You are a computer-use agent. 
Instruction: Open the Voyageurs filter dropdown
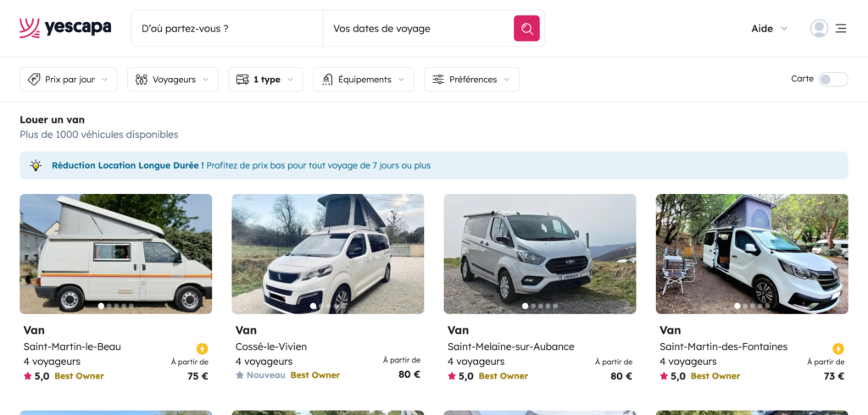(x=173, y=80)
